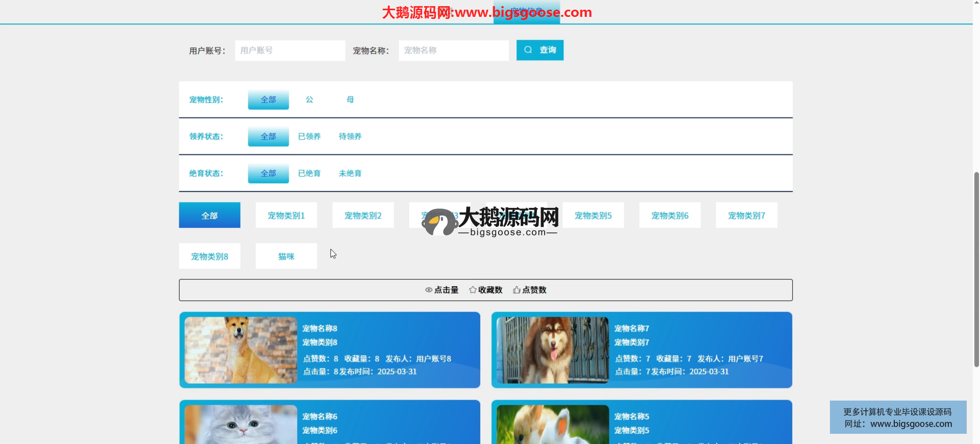Click the magnifier icon in the 查询 button
The image size is (980, 444).
pyautogui.click(x=528, y=50)
